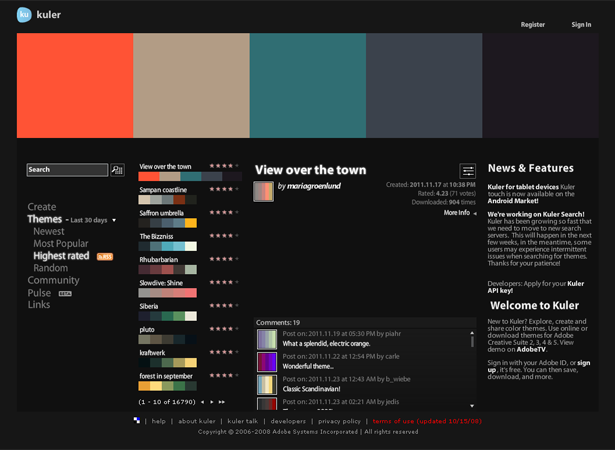Click the Sign In link
Image resolution: width=615 pixels, height=450 pixels.
(581, 24)
